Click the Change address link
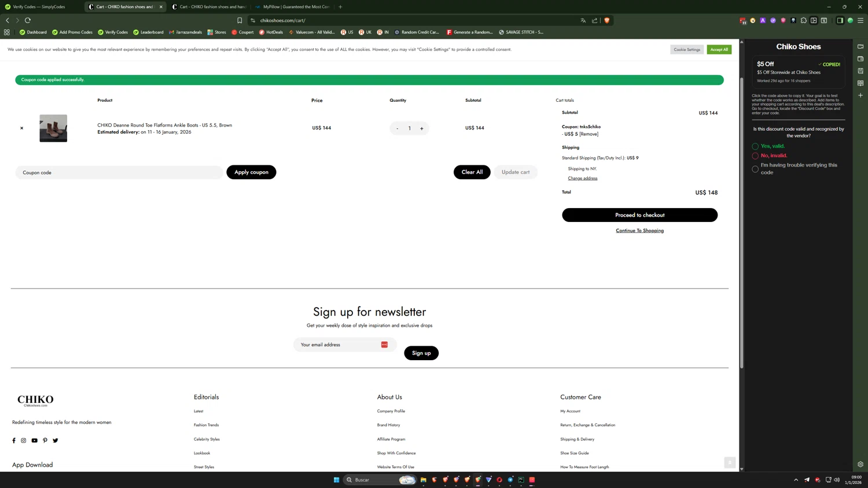 point(583,178)
